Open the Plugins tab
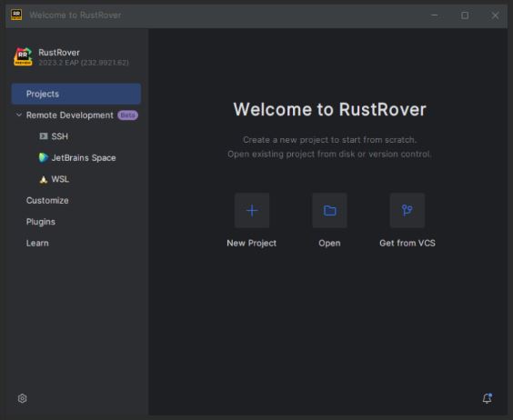Screen dimensions: 513x420 pyautogui.click(x=41, y=222)
